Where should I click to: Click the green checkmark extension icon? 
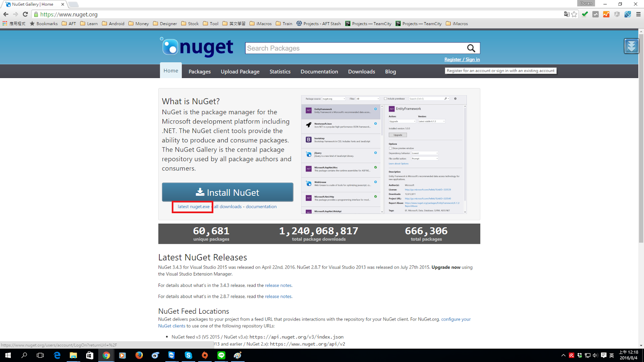[585, 14]
